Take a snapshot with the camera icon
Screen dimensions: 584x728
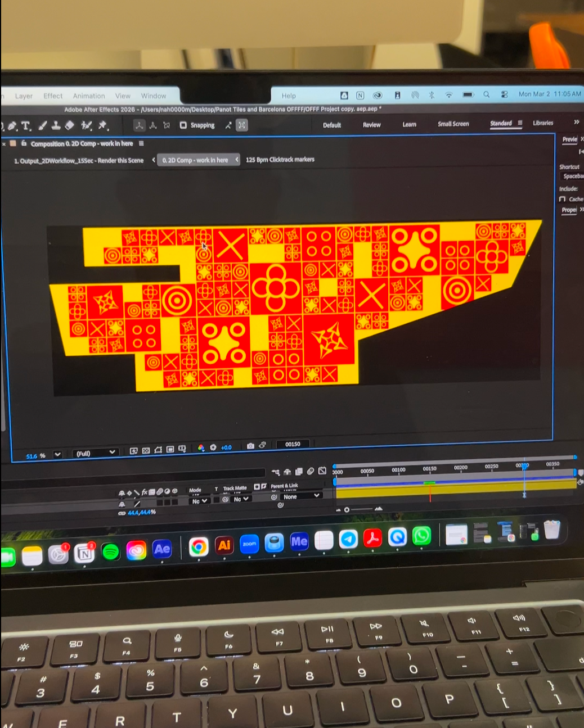(x=250, y=446)
